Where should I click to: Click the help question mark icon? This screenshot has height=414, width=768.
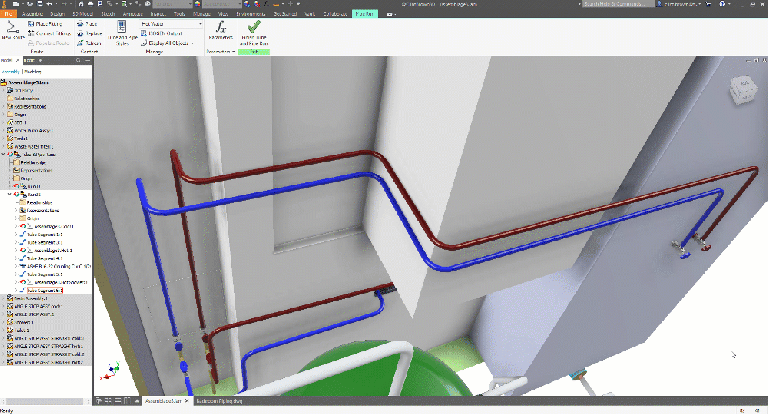tap(722, 4)
